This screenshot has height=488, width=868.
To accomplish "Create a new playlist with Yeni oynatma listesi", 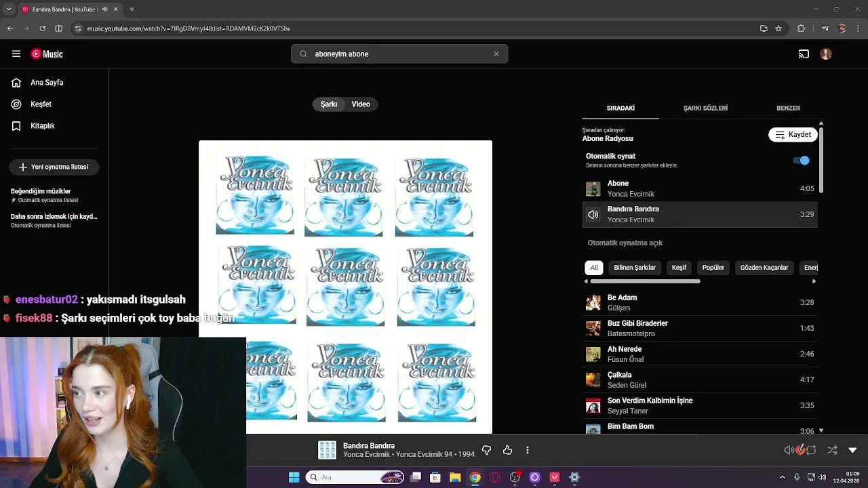I will tap(54, 167).
